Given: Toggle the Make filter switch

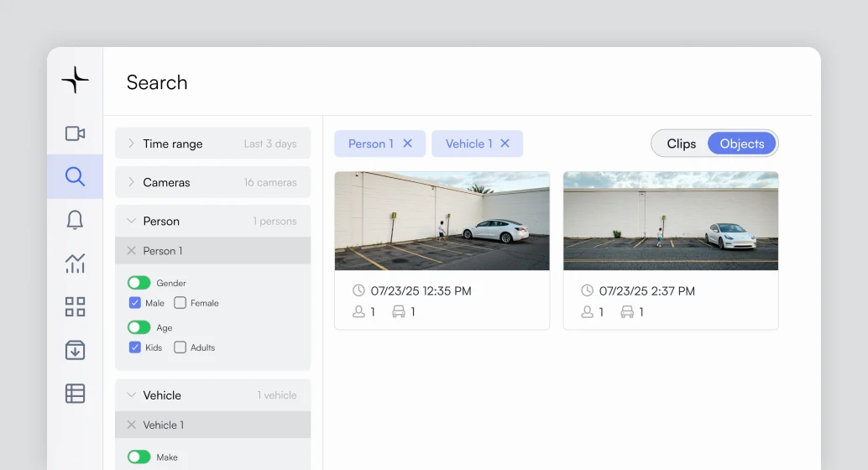Looking at the screenshot, I should [x=139, y=457].
